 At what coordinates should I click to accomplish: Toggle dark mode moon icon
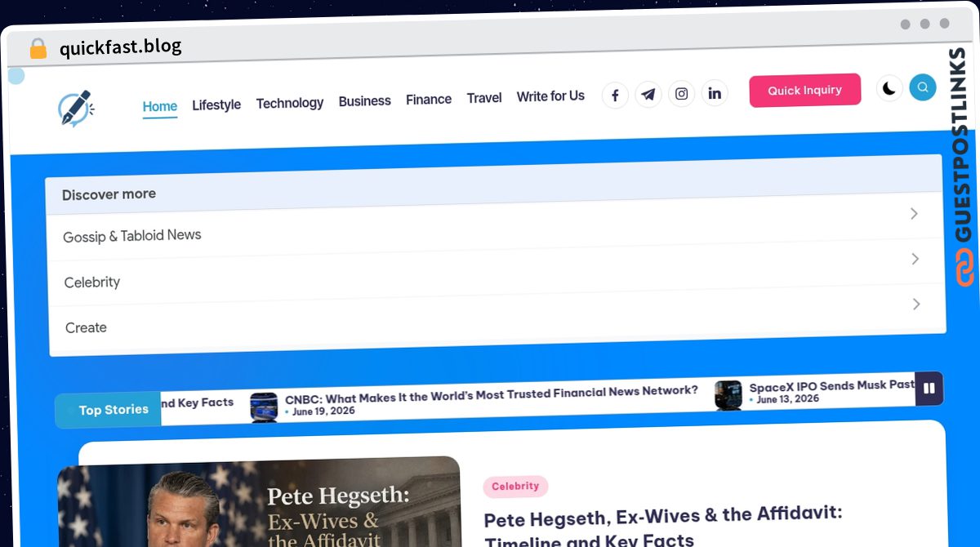point(889,88)
